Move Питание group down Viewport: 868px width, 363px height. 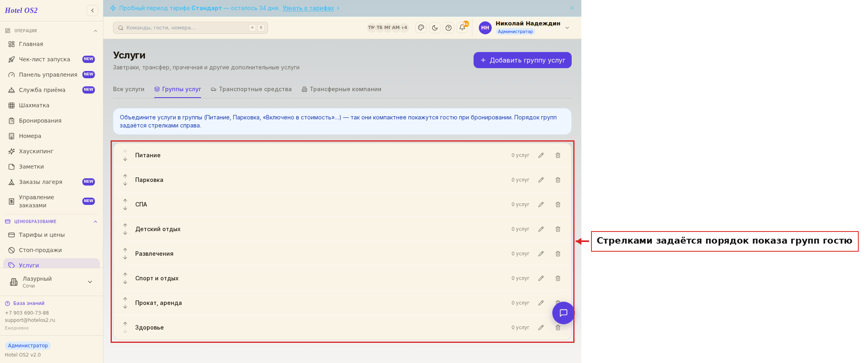125,159
